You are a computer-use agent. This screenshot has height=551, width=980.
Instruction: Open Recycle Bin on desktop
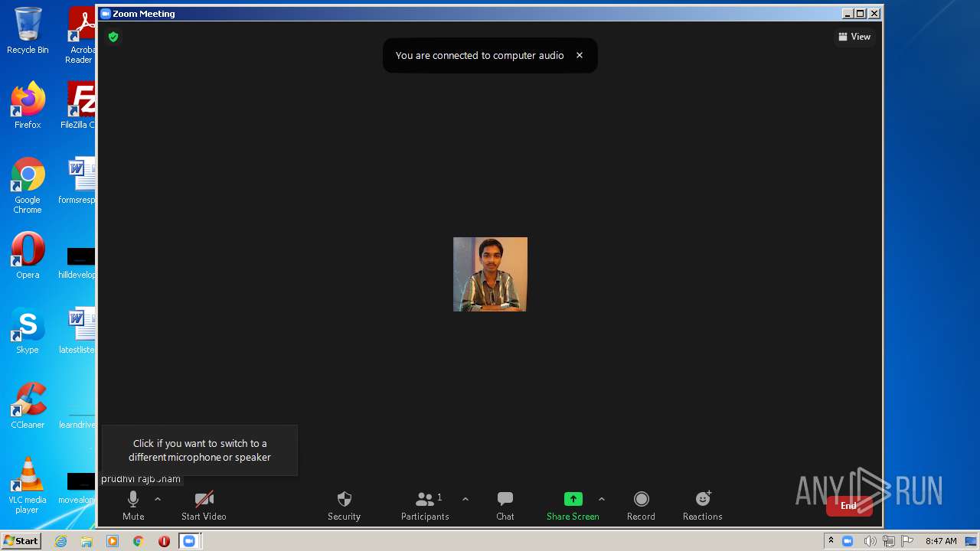(28, 31)
